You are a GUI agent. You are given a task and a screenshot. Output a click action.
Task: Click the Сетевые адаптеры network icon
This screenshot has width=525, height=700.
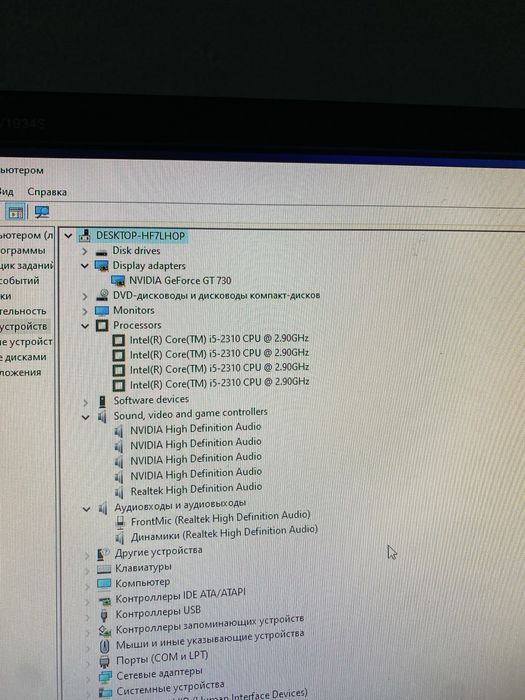pyautogui.click(x=105, y=677)
